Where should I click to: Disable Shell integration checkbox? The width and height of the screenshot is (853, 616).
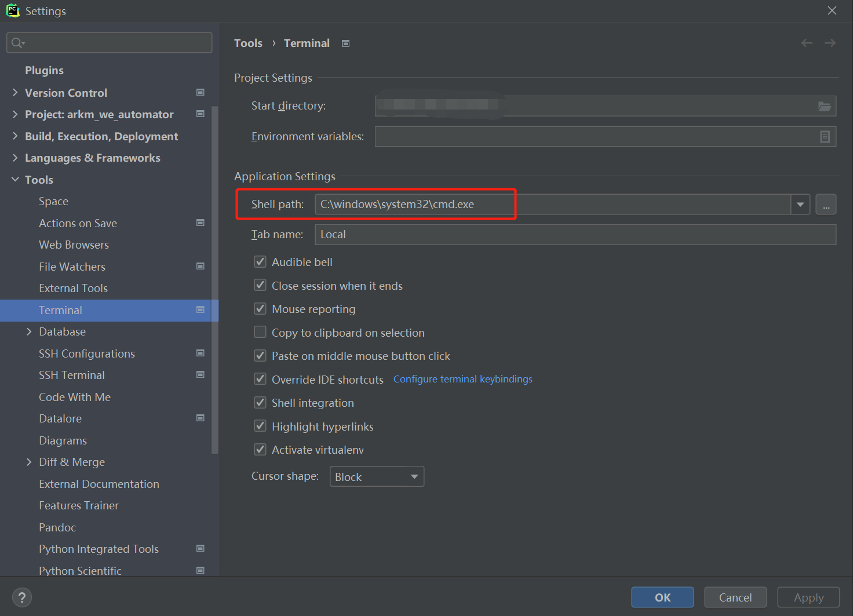[260, 403]
